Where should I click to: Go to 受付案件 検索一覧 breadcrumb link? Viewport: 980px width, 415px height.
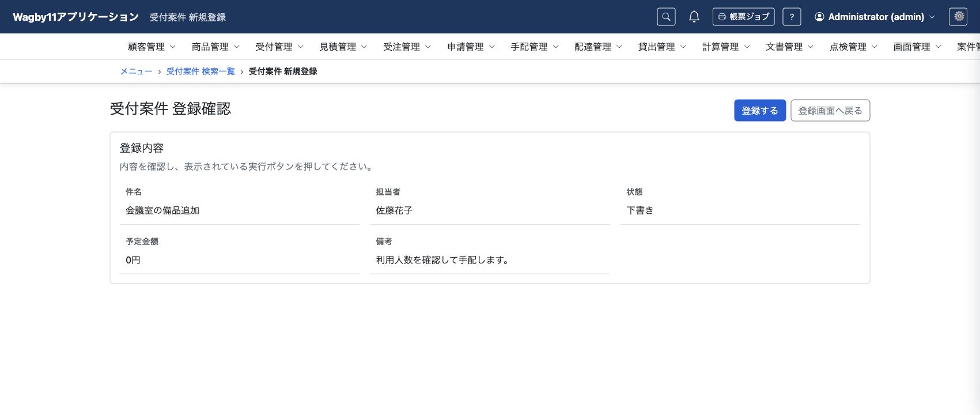pos(200,71)
